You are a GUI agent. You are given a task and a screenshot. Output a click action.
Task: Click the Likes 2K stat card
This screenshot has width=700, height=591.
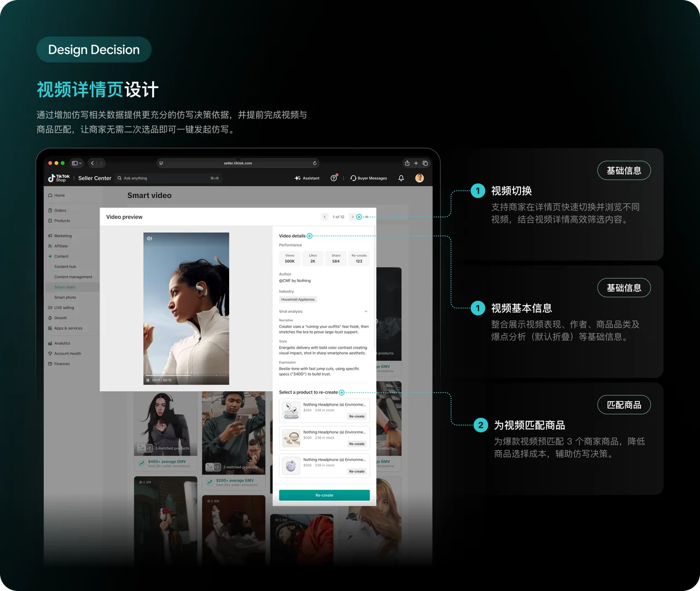point(313,259)
